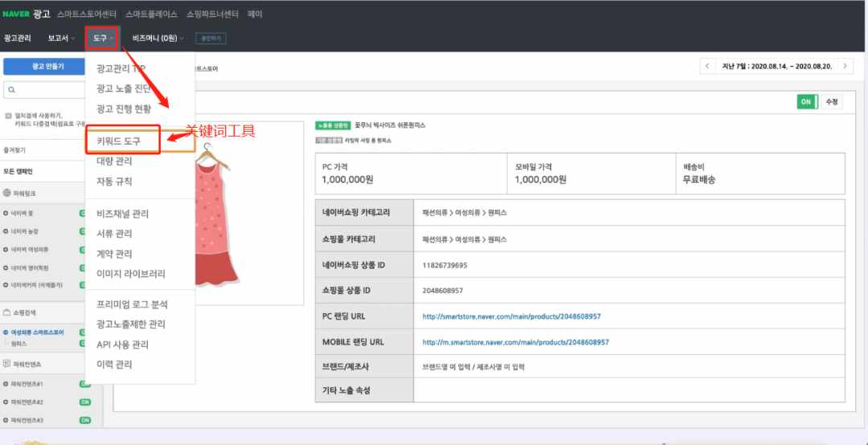Open 스마트플레이스 top link

point(152,14)
